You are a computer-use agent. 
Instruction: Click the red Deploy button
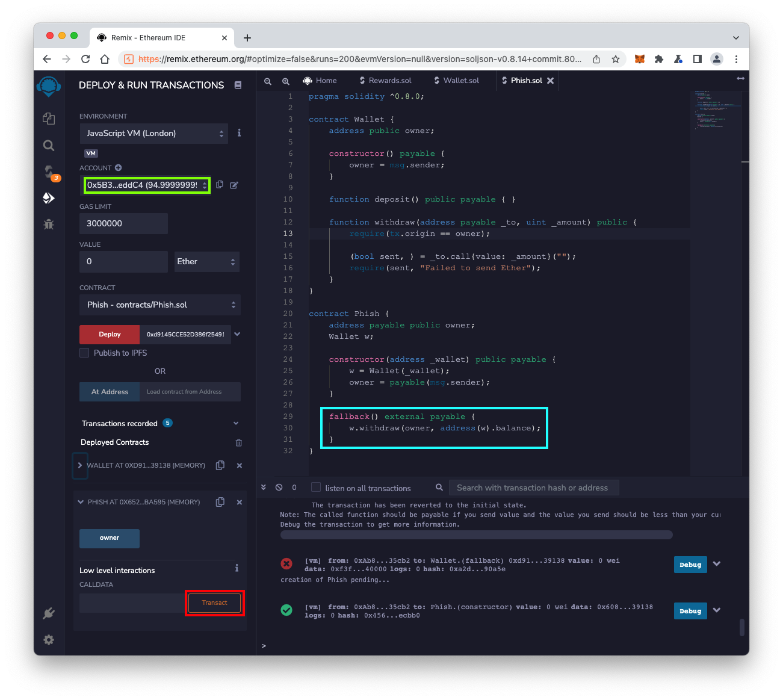(x=110, y=335)
